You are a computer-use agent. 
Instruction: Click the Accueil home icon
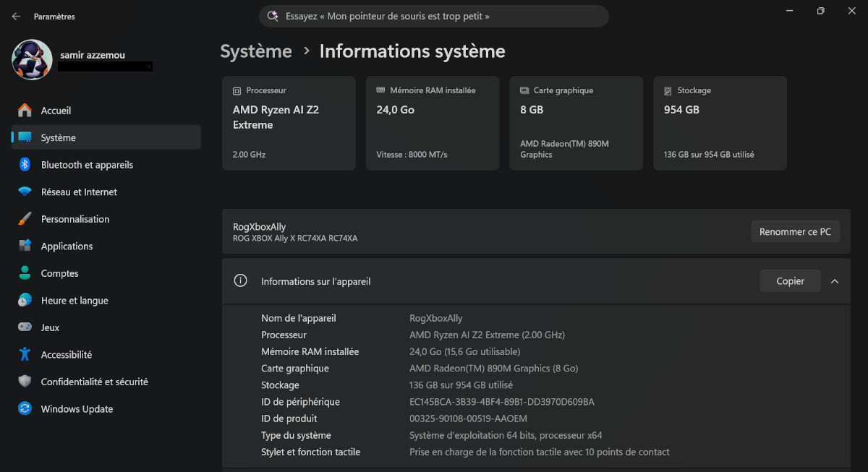(25, 111)
